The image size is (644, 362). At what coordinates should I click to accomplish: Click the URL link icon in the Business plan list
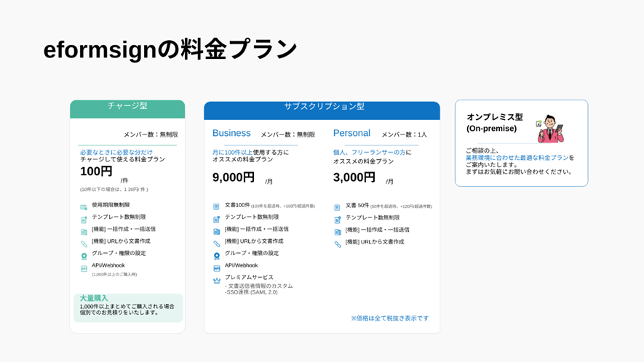[216, 244]
